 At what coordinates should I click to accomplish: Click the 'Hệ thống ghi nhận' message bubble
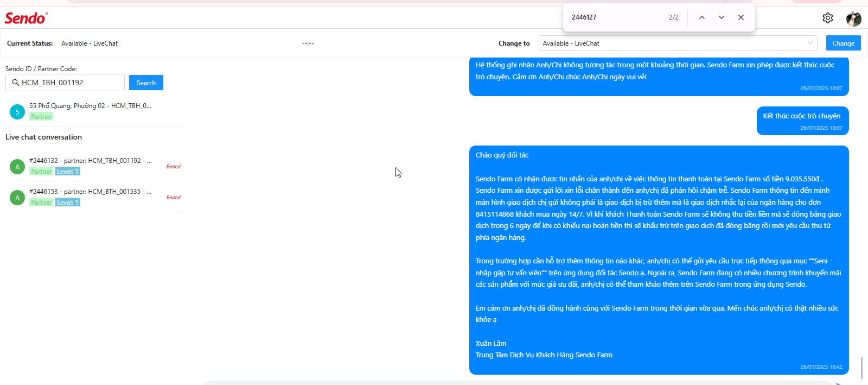pyautogui.click(x=659, y=77)
